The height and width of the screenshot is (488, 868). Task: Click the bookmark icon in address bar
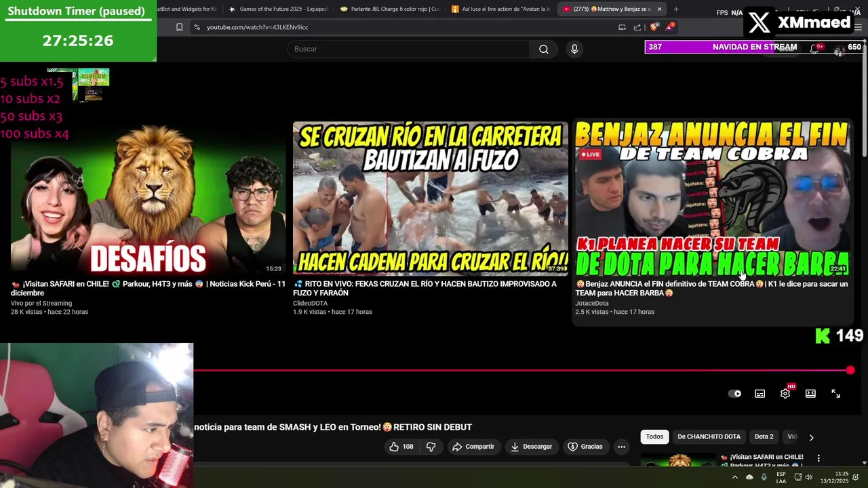(x=179, y=27)
